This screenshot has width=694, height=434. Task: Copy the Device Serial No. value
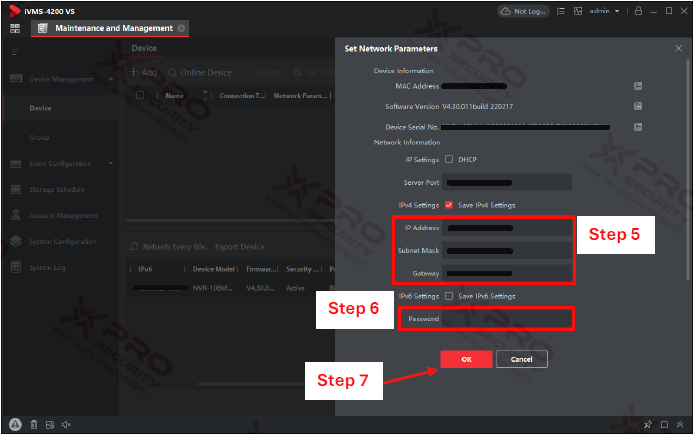638,127
